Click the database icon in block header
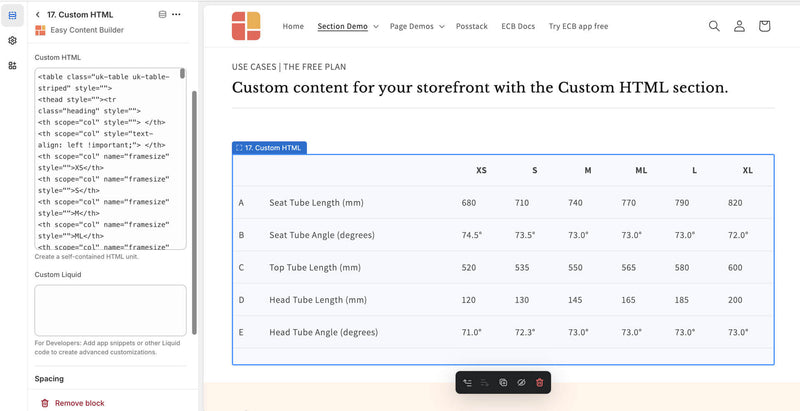The image size is (800, 411). [163, 15]
